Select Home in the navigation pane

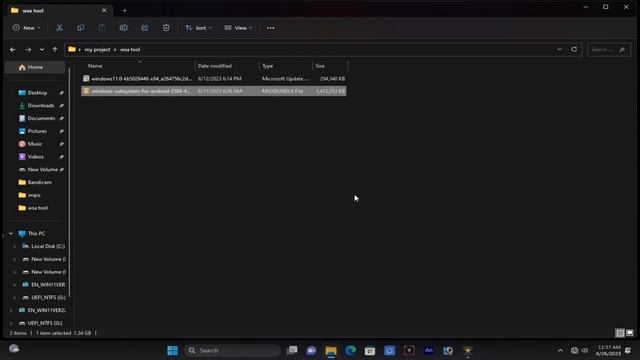[35, 67]
